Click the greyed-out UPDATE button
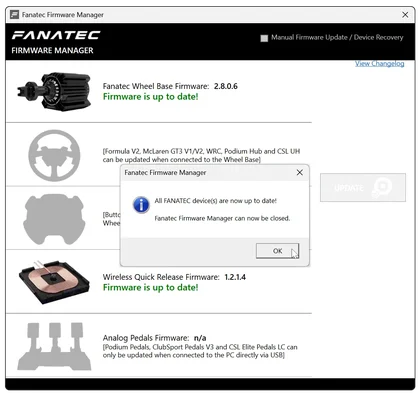Viewport: 420px width, 395px height. tap(363, 187)
